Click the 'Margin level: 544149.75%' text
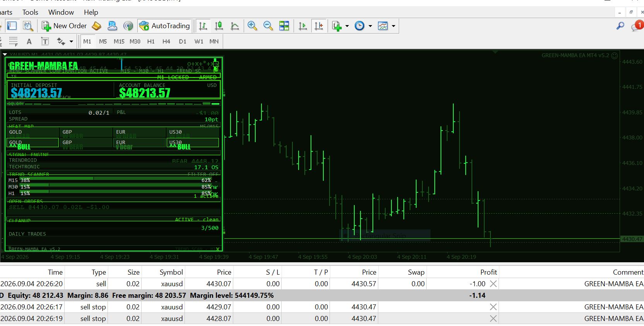The height and width of the screenshot is (326, 644). 232,295
